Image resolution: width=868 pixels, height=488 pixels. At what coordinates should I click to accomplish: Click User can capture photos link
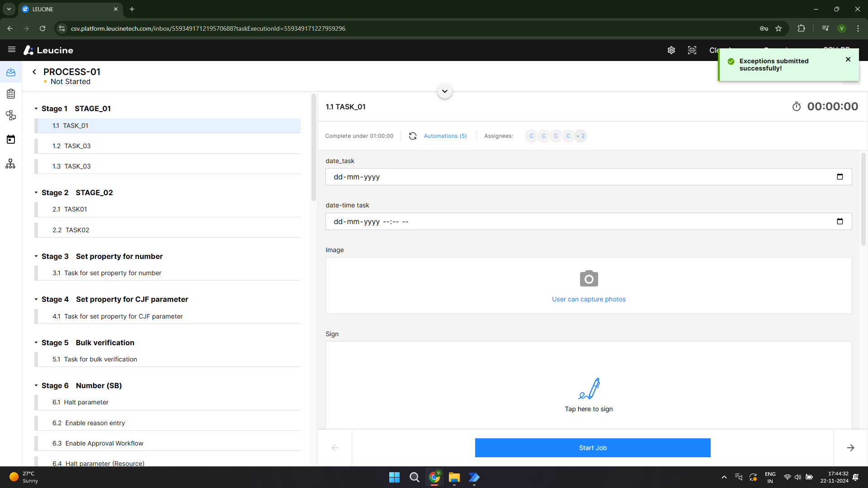(589, 299)
